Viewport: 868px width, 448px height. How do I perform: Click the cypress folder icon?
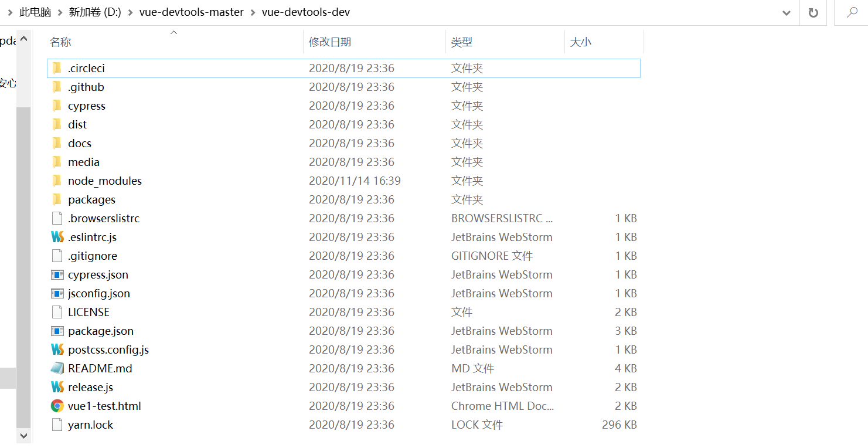[57, 106]
